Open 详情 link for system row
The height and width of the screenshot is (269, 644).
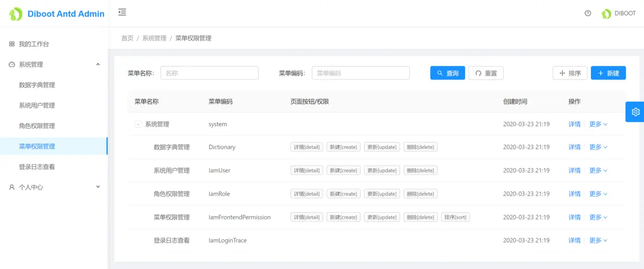tap(574, 124)
